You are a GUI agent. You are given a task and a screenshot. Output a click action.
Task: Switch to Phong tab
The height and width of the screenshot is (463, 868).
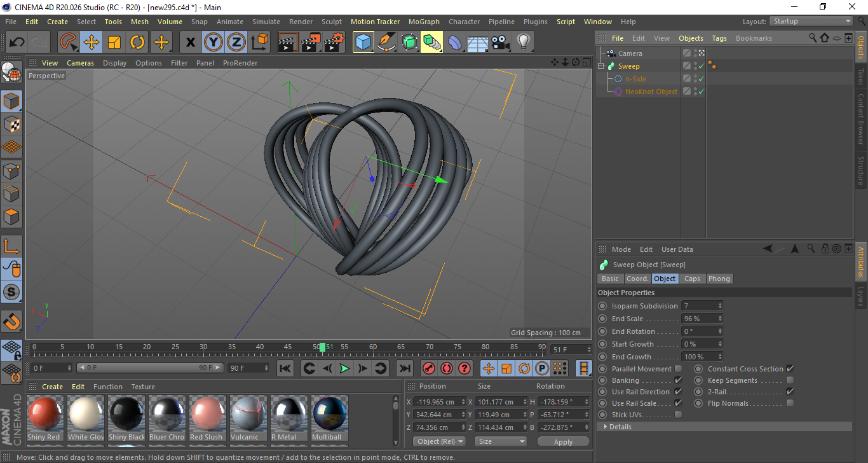click(719, 279)
